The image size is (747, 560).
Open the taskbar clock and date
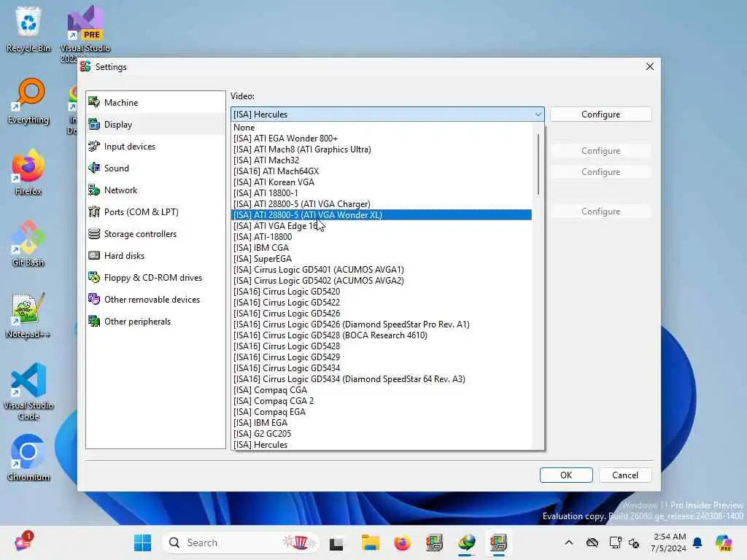(668, 542)
